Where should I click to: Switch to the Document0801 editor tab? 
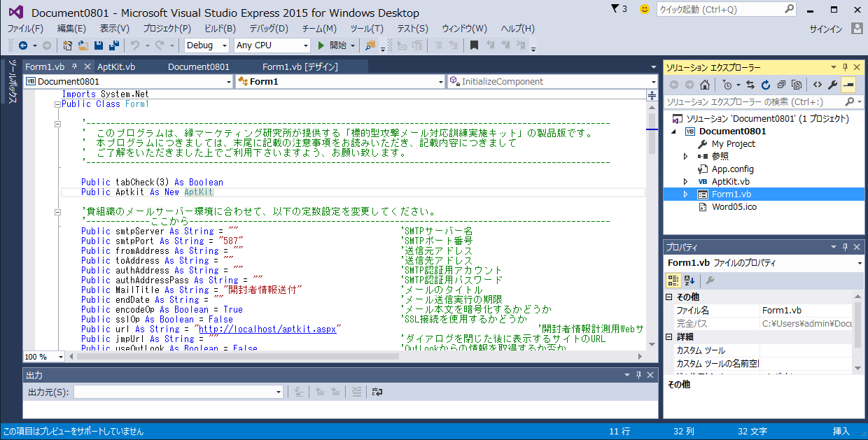(x=199, y=66)
